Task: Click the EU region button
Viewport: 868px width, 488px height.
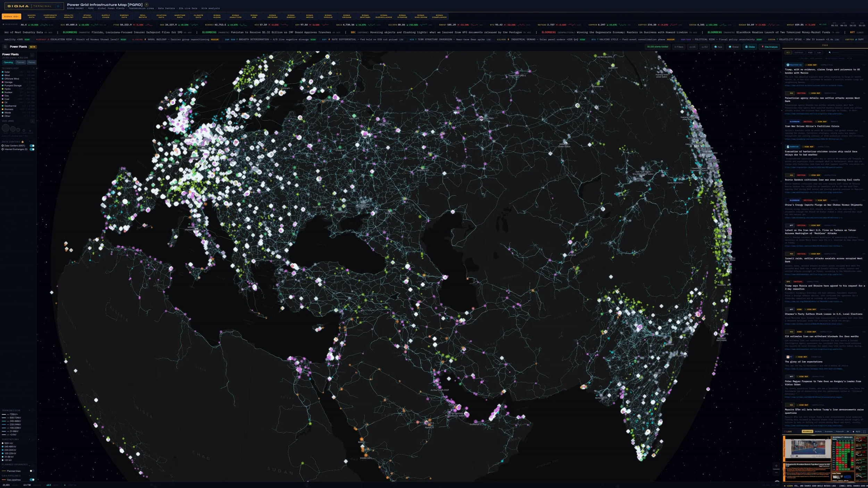Action: pos(704,47)
